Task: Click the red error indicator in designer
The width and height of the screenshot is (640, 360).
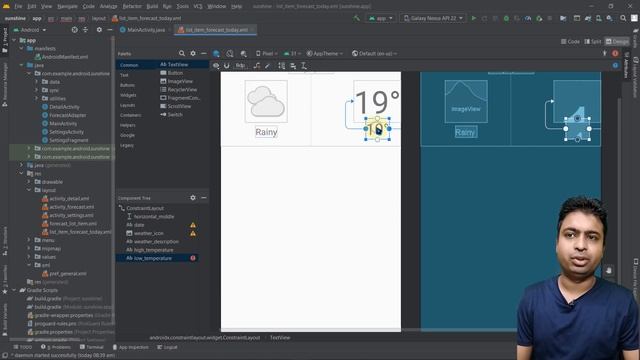Action: click(615, 53)
